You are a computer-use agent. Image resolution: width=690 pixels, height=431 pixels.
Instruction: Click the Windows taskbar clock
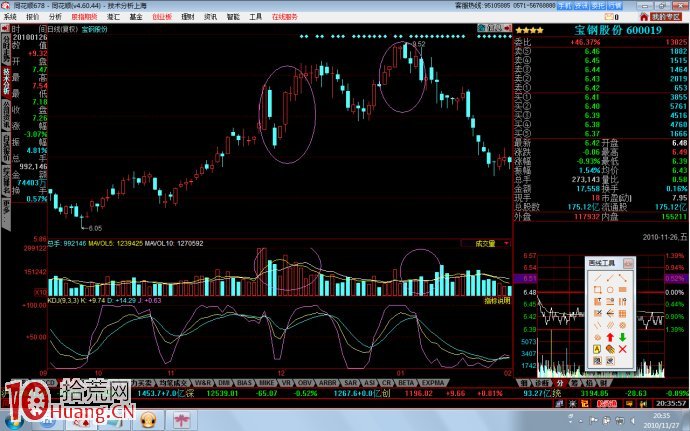[663, 419]
